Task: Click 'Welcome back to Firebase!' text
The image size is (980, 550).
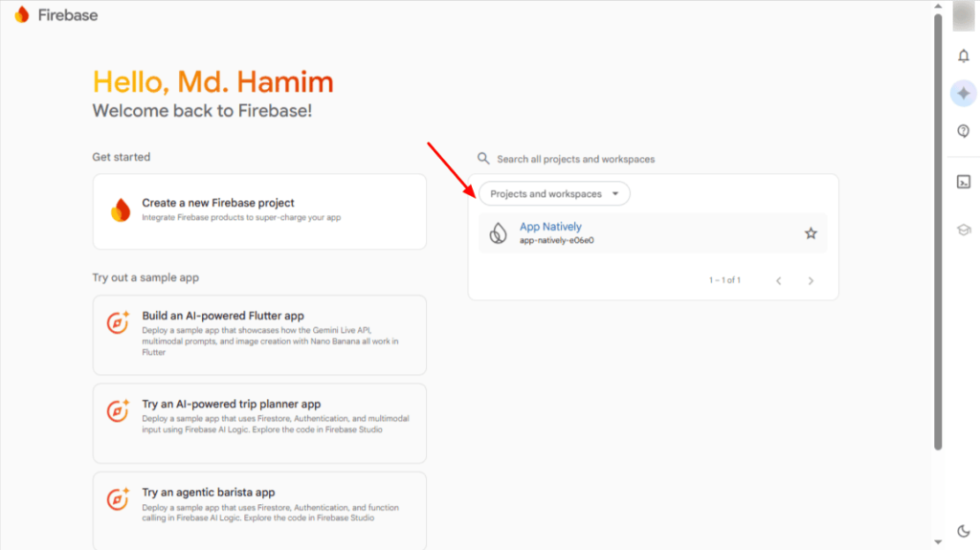Action: pos(203,111)
